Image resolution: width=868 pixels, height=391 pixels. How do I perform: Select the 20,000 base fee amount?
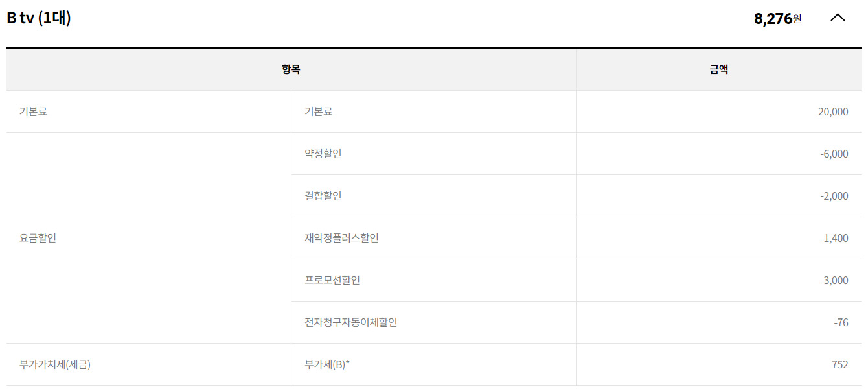(832, 112)
